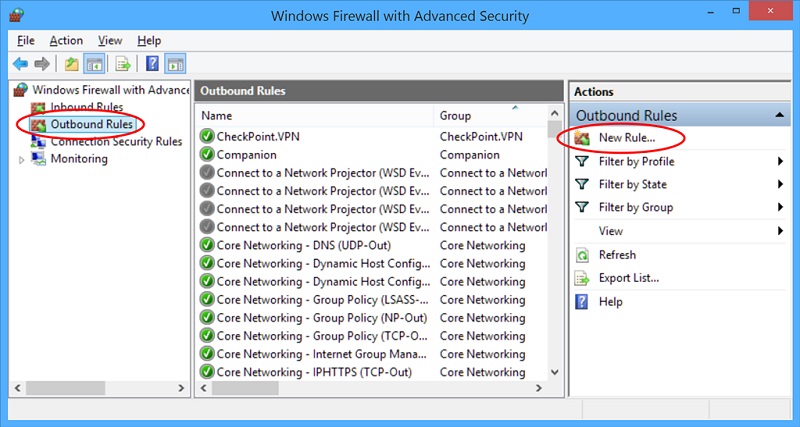Click the Up one level folder icon
This screenshot has height=427, width=800.
point(71,64)
